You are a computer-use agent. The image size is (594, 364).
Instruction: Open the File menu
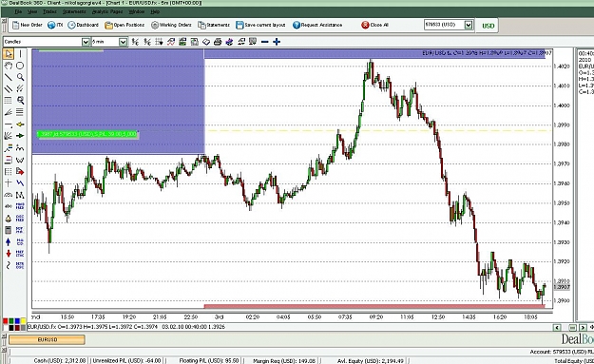(18, 11)
